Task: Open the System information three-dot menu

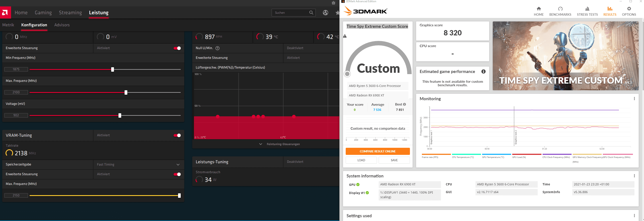Action: (634, 176)
